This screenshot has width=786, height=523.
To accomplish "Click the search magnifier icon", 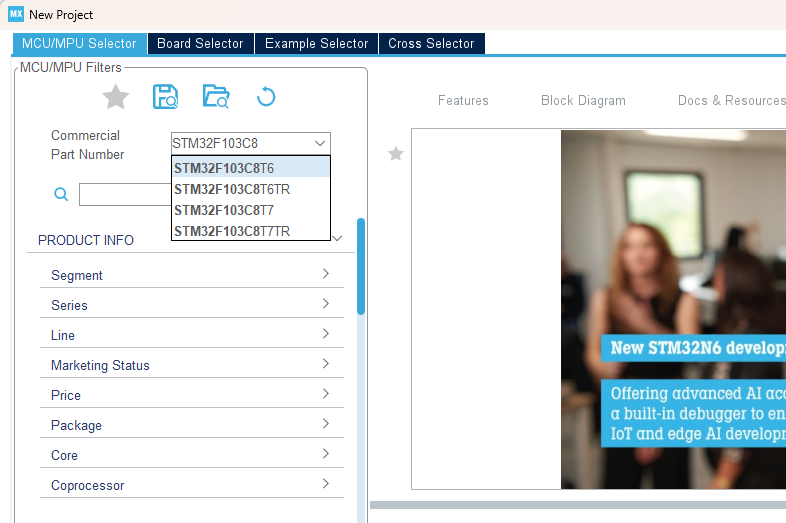I will coord(61,194).
